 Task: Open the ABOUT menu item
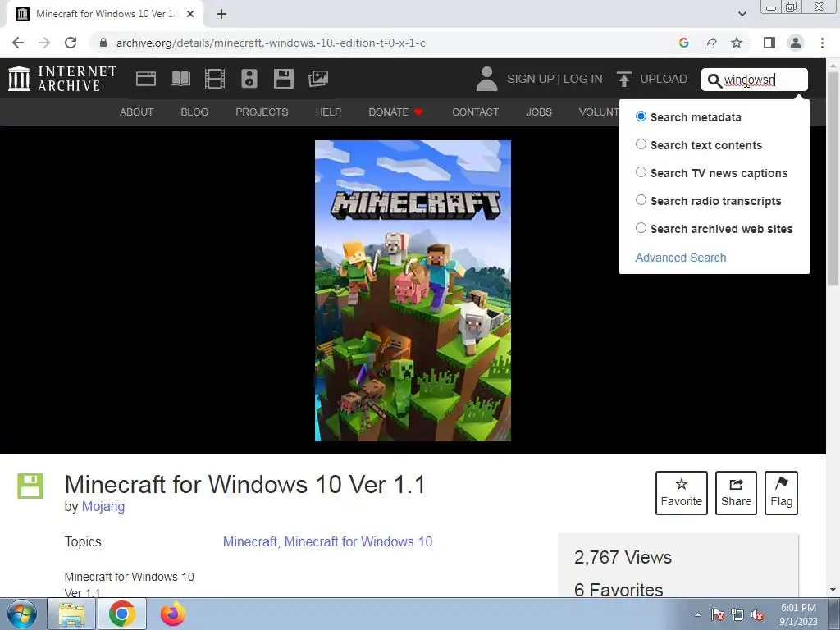point(137,112)
